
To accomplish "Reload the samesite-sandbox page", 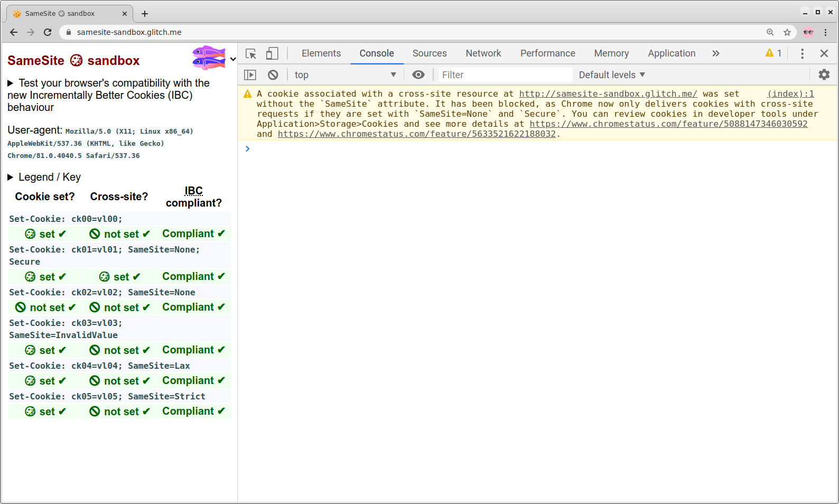I will [48, 32].
